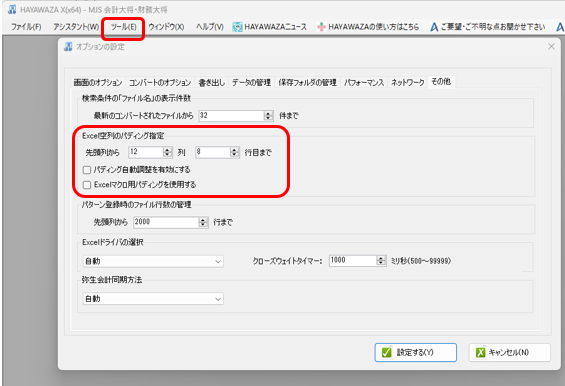Click the padding row field showing 8
The width and height of the screenshot is (565, 386).
(x=213, y=152)
